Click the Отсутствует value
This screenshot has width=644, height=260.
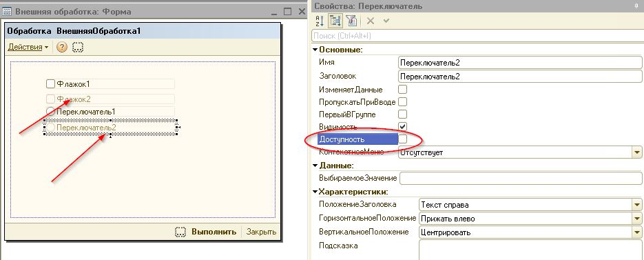[x=422, y=153]
